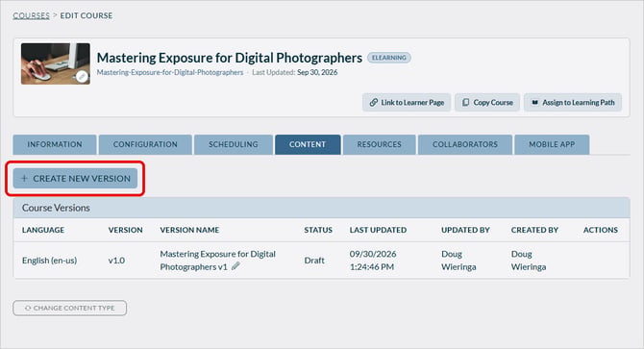Screen dimensions: 644x349
Task: Click the Version column header
Action: point(125,230)
